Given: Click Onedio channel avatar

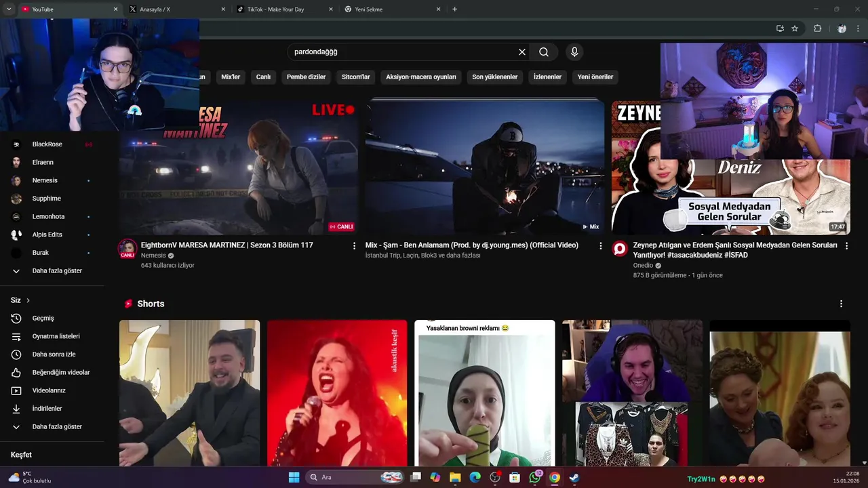Looking at the screenshot, I should point(620,249).
